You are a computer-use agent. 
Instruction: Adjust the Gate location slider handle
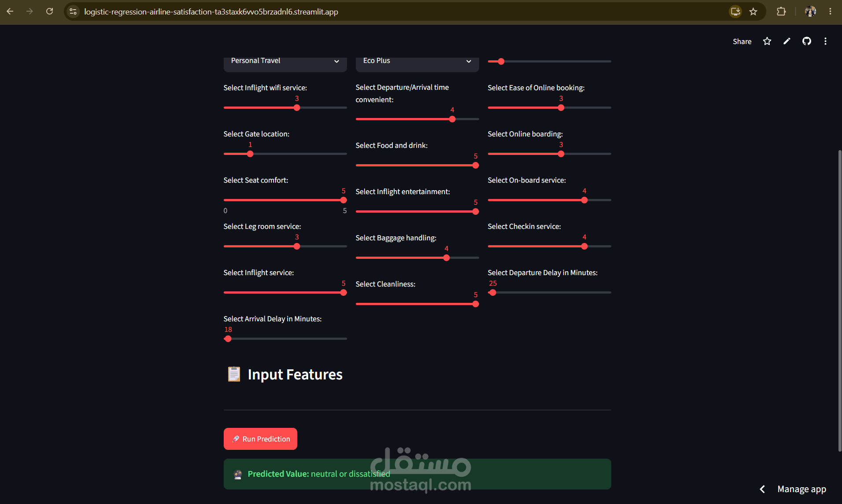click(250, 154)
